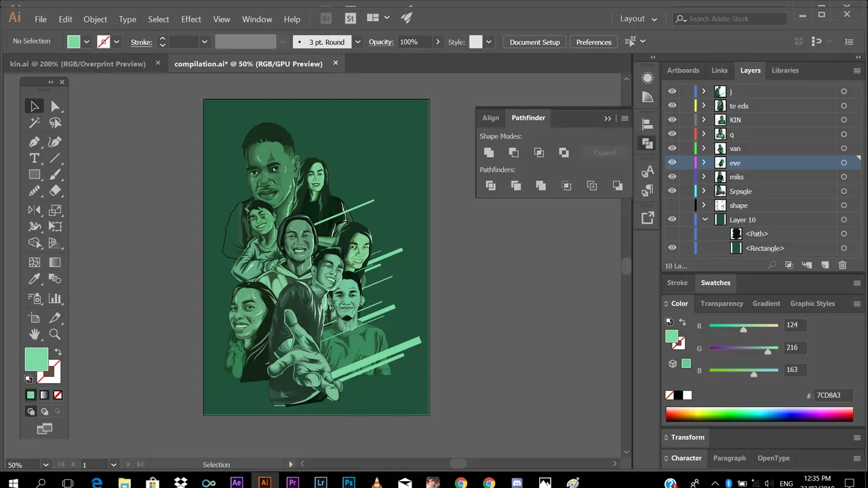The height and width of the screenshot is (488, 868).
Task: Click Minus Back pathfinder icon
Action: (617, 185)
